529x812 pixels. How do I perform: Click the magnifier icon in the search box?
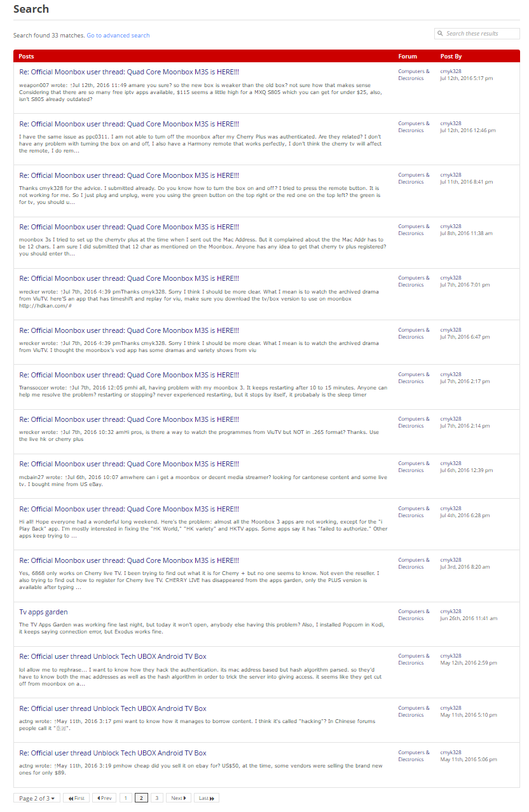(x=440, y=34)
